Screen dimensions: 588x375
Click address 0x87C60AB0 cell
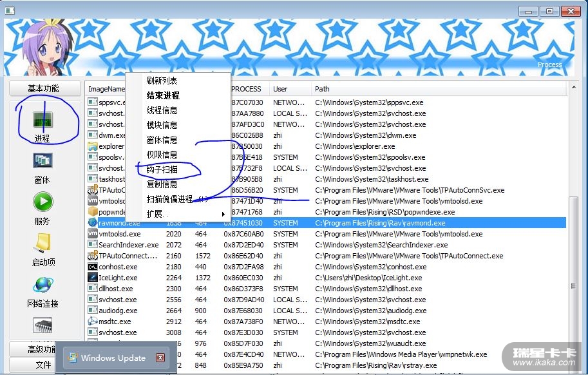point(243,234)
